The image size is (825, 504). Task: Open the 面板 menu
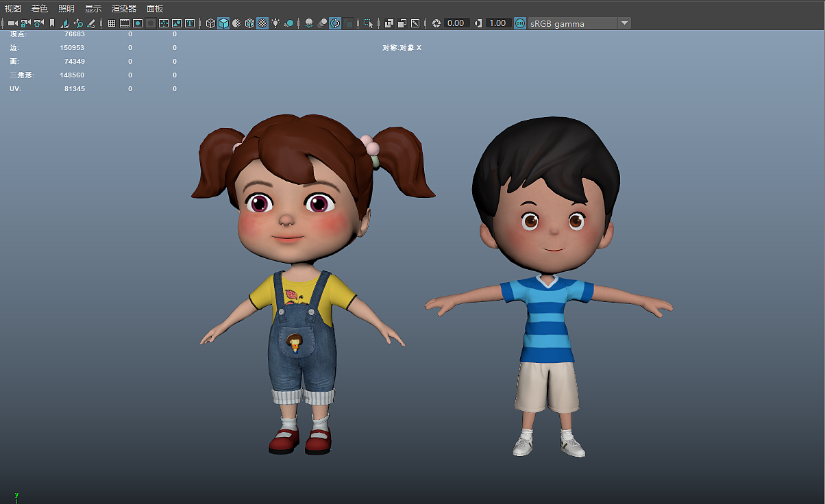click(x=155, y=9)
